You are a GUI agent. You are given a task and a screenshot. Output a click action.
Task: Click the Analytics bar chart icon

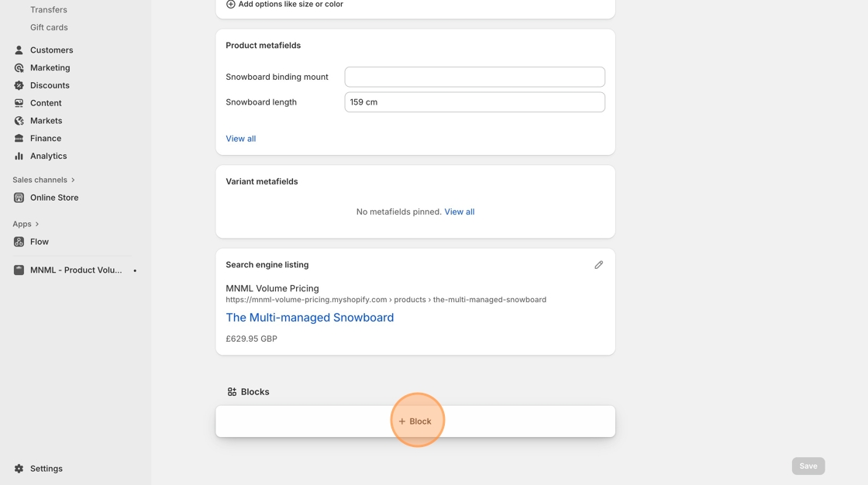[x=19, y=156]
